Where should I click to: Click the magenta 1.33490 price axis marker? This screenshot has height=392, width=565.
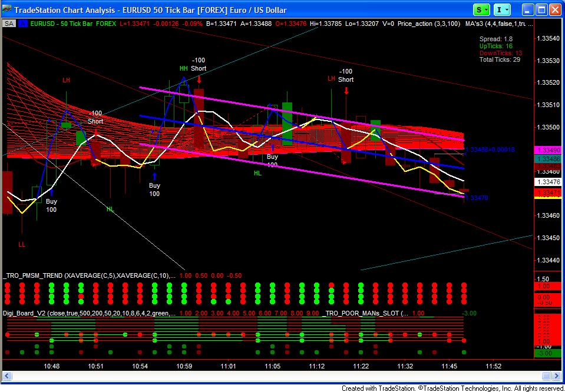(x=548, y=150)
